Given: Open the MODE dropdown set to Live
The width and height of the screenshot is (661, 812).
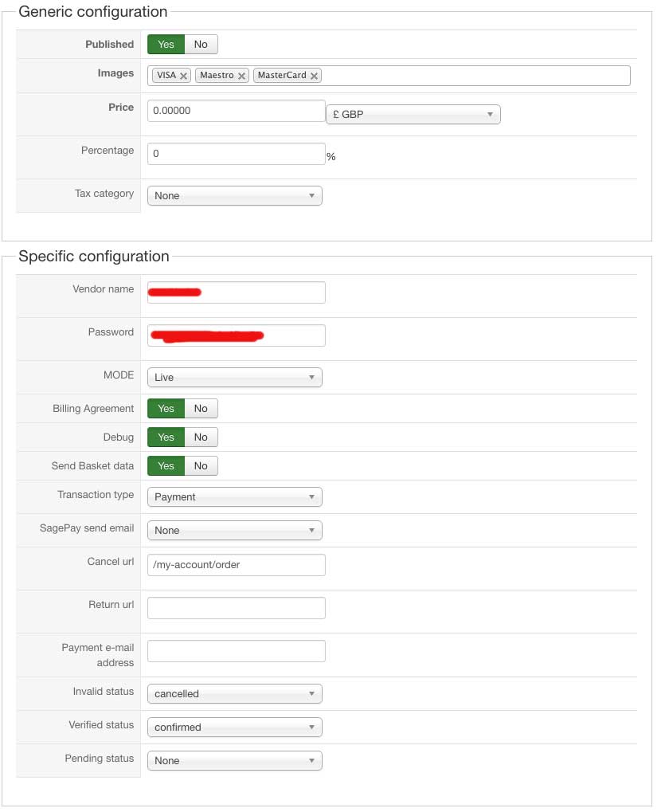Looking at the screenshot, I should [x=234, y=378].
